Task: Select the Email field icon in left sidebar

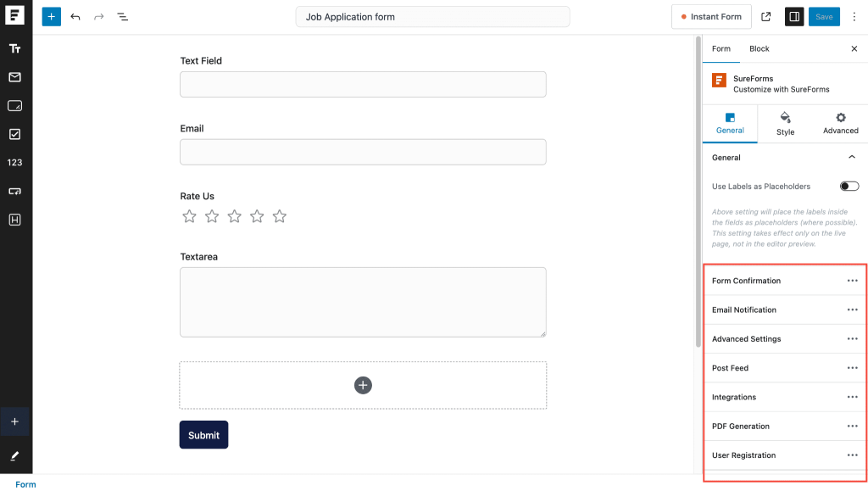Action: coord(15,76)
